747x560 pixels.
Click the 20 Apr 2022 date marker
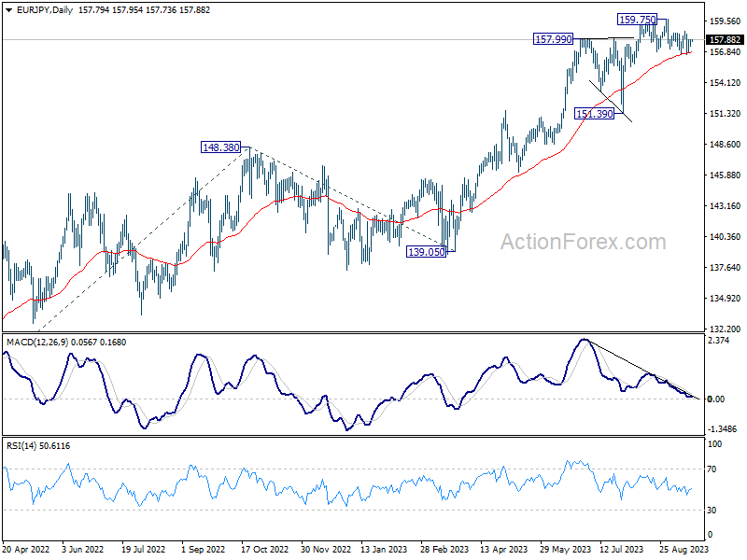(x=26, y=549)
